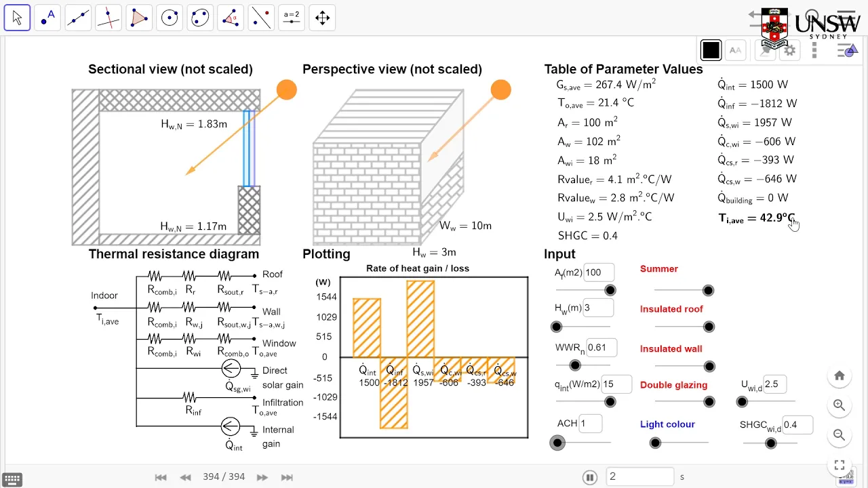This screenshot has height=488, width=868.
Task: Open the black object color picker
Action: point(711,50)
